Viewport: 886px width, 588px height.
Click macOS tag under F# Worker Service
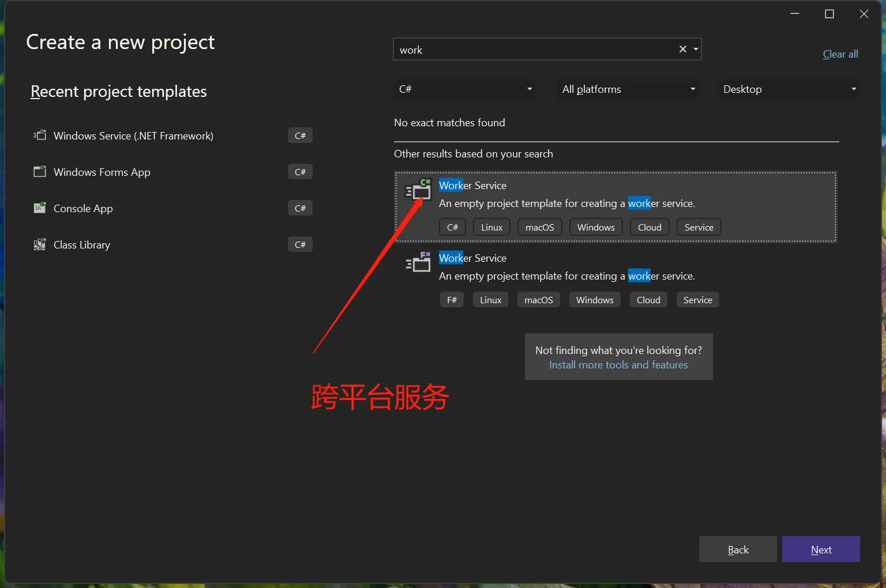pos(538,300)
